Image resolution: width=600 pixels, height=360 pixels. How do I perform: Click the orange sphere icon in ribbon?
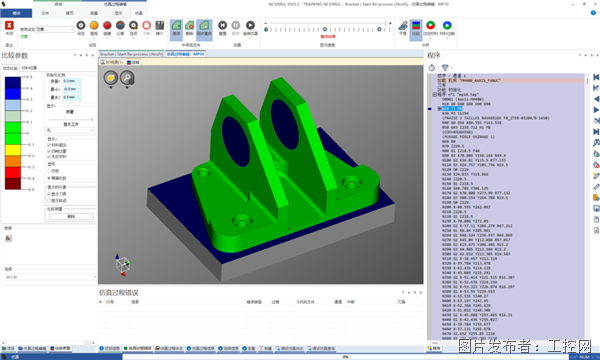click(94, 25)
